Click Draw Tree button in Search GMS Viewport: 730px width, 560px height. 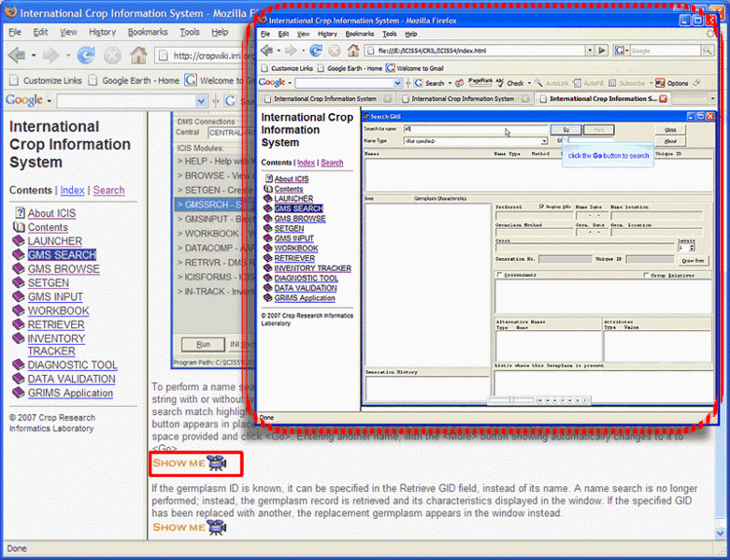coord(693,261)
